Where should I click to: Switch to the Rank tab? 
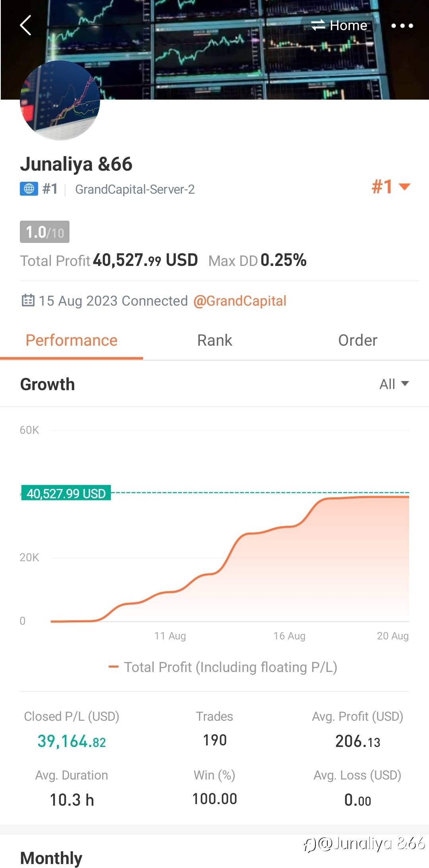pyautogui.click(x=214, y=341)
